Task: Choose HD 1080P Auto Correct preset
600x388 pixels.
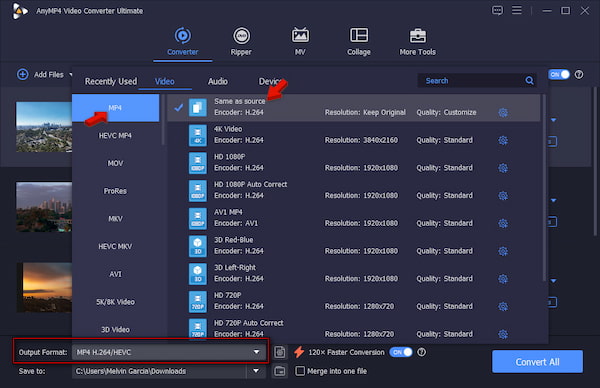Action: pyautogui.click(x=353, y=191)
